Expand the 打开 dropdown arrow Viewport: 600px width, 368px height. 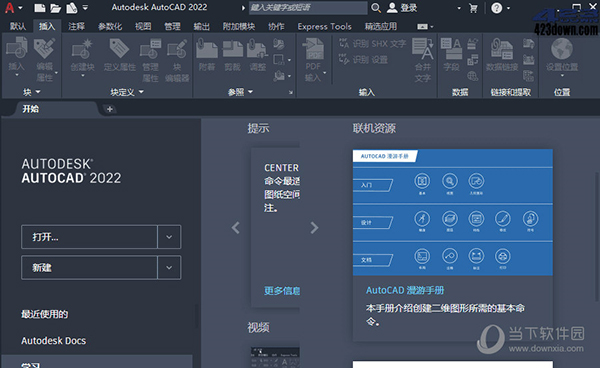tap(169, 237)
